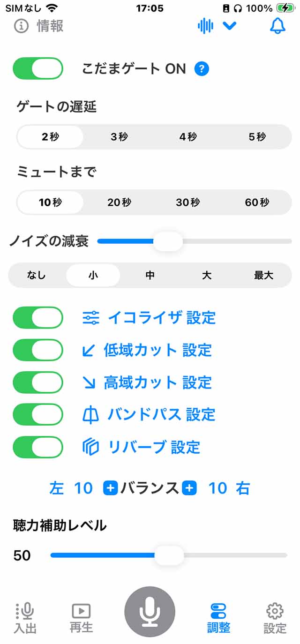The image size is (300, 644).
Task: Open the notification bell
Action: pyautogui.click(x=277, y=26)
